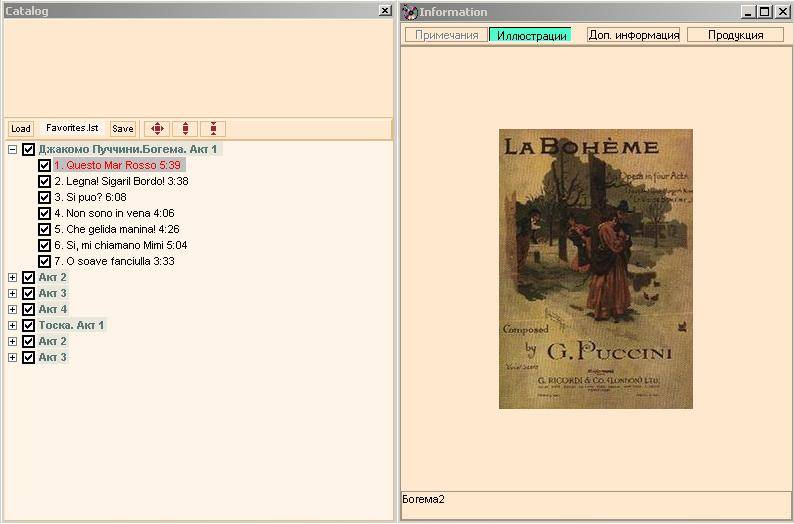Click the inward arrows collapse icon

coord(213,129)
